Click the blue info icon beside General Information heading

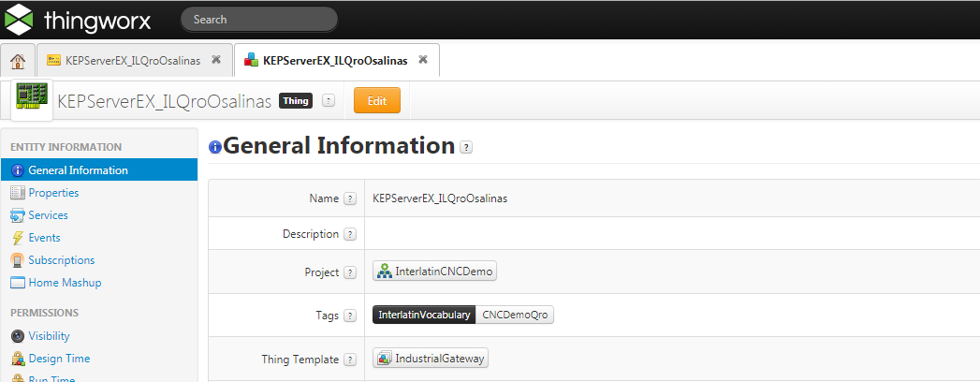(x=215, y=147)
